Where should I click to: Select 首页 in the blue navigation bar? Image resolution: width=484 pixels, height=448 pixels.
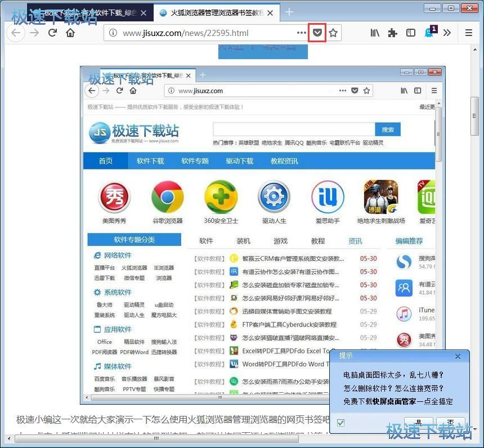point(106,161)
